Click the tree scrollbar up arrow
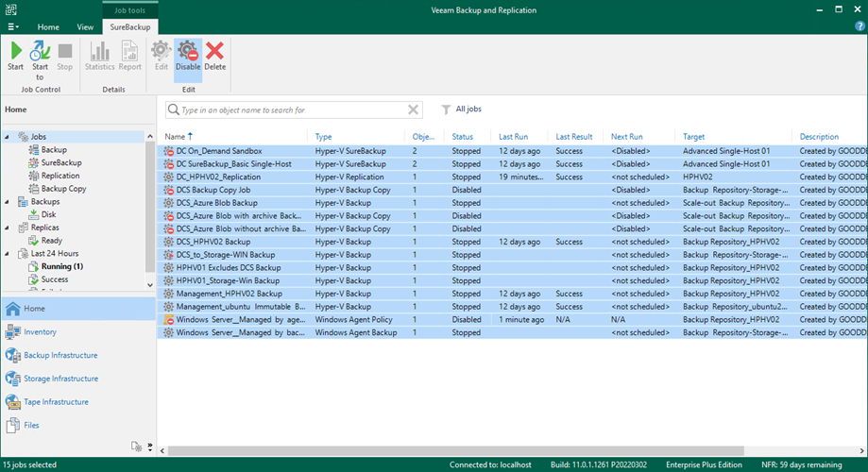 coord(150,136)
